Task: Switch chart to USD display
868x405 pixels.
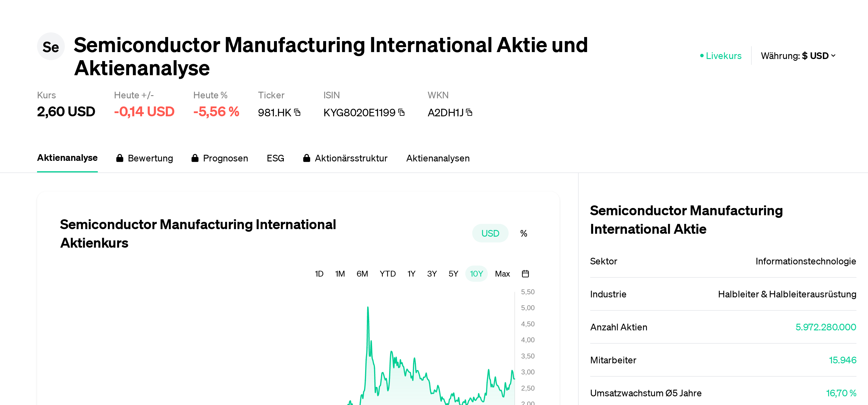Action: coord(490,233)
